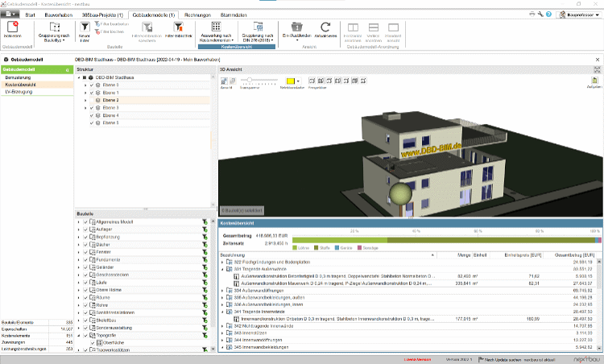Image resolution: width=604 pixels, height=364 pixels.
Task: Click the filter icon for Dächer row
Action: [205, 245]
